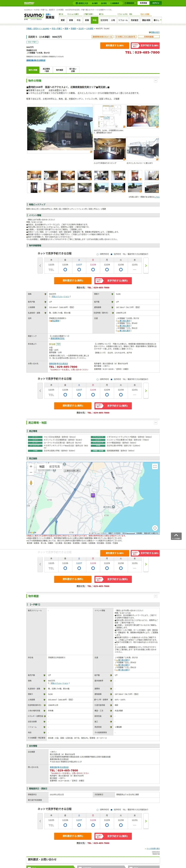Click the SUUMO logo at page top

pos(29,3)
